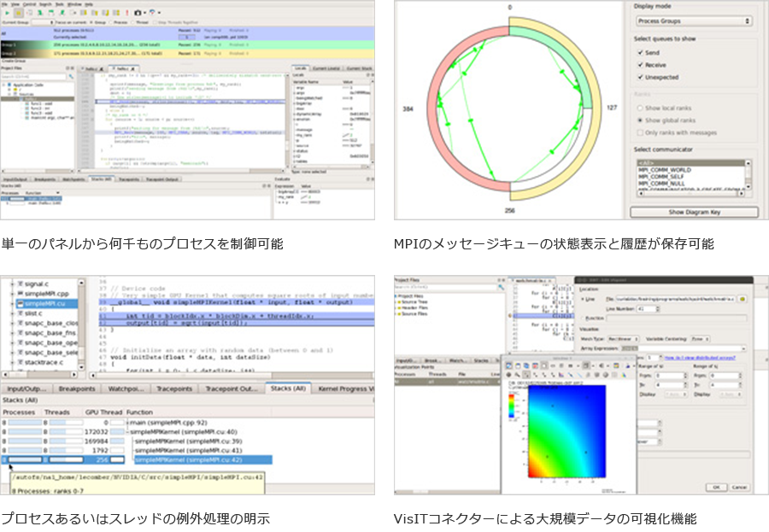Click the yellow Group 2 process row
Viewport: 769px width, 532px height.
pos(187,54)
